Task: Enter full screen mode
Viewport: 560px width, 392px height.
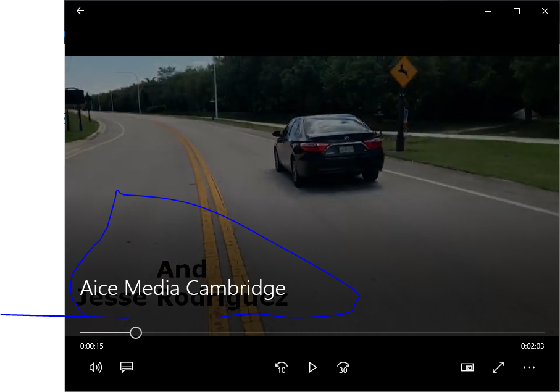Action: pyautogui.click(x=498, y=367)
